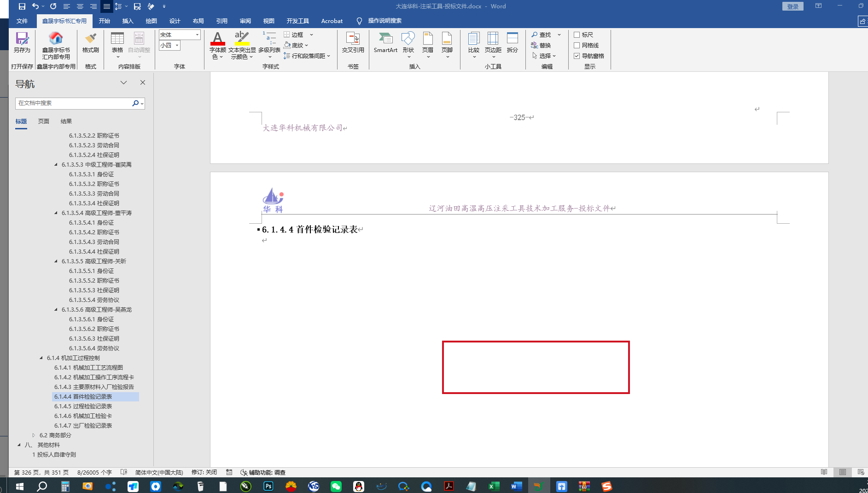Click the 表格 table icon
This screenshot has width=868, height=493.
tap(117, 45)
